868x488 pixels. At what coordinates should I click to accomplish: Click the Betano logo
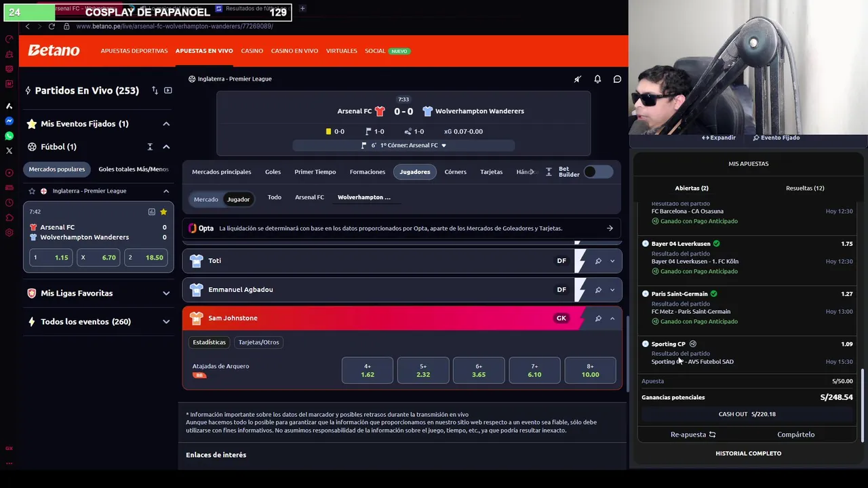(x=54, y=51)
